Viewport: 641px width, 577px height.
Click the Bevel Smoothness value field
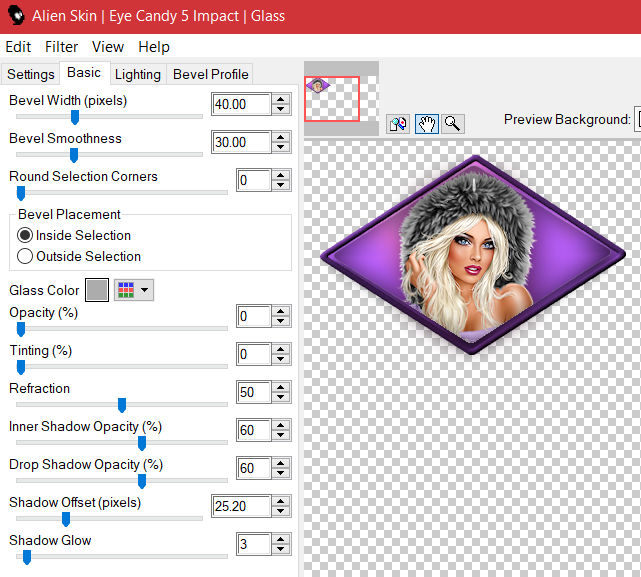[x=240, y=143]
